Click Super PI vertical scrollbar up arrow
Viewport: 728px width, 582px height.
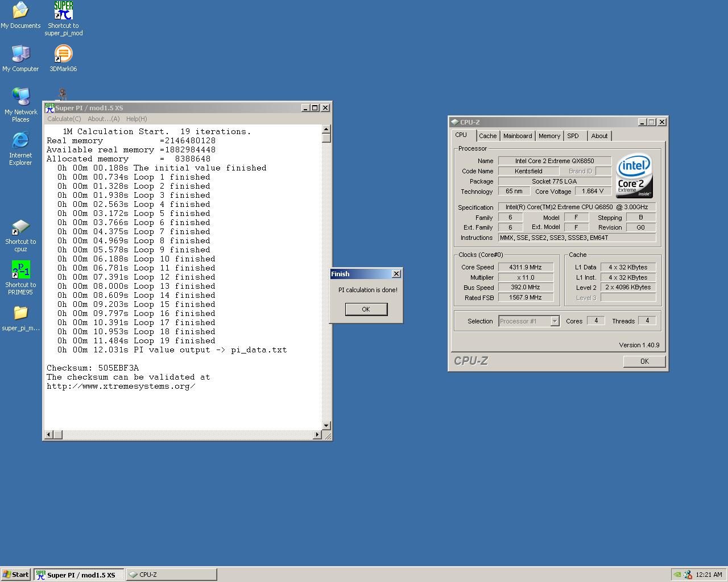pos(326,129)
